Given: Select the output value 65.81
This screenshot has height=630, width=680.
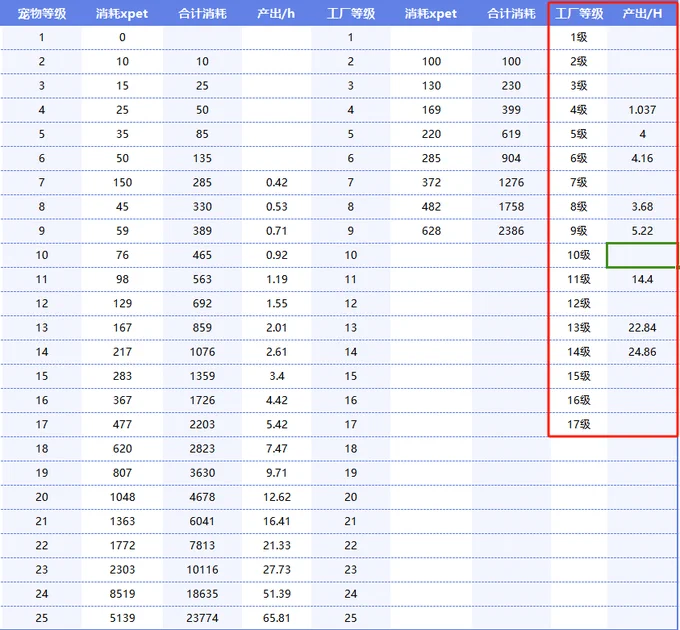Looking at the screenshot, I should [277, 618].
